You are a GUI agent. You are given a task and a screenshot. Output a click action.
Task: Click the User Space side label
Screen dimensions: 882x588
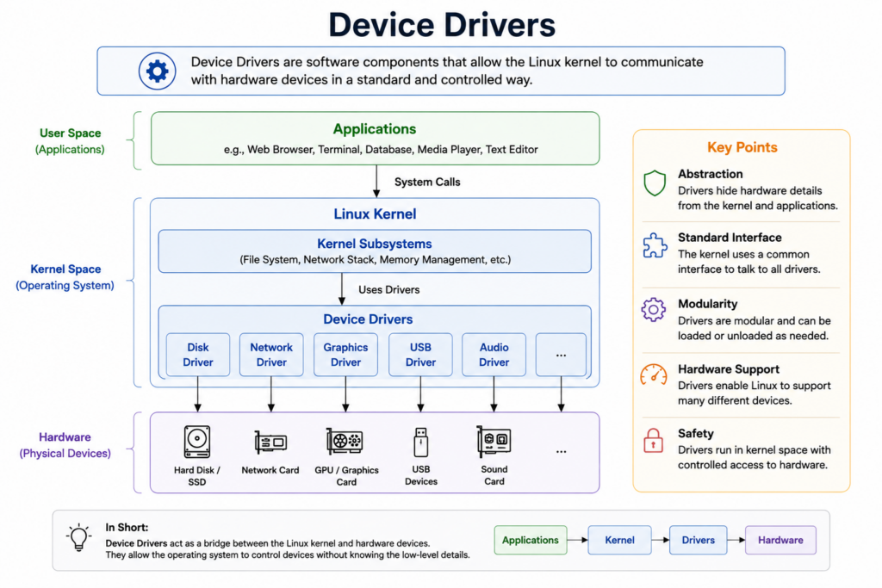(71, 141)
